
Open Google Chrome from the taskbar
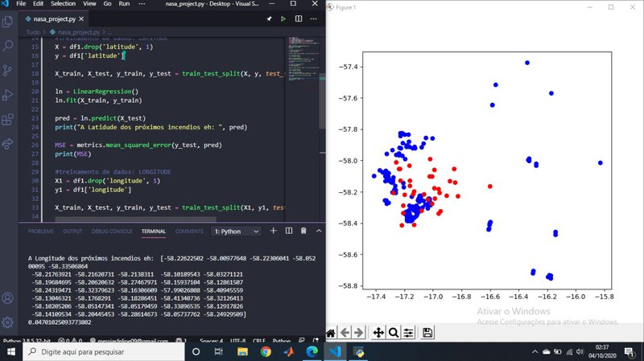266,351
